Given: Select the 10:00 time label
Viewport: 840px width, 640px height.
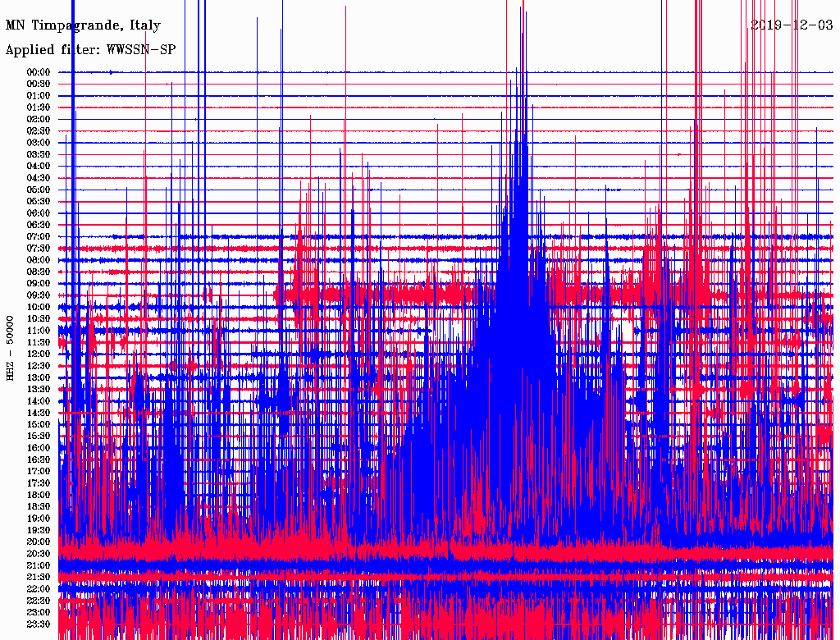Looking at the screenshot, I should tap(39, 307).
